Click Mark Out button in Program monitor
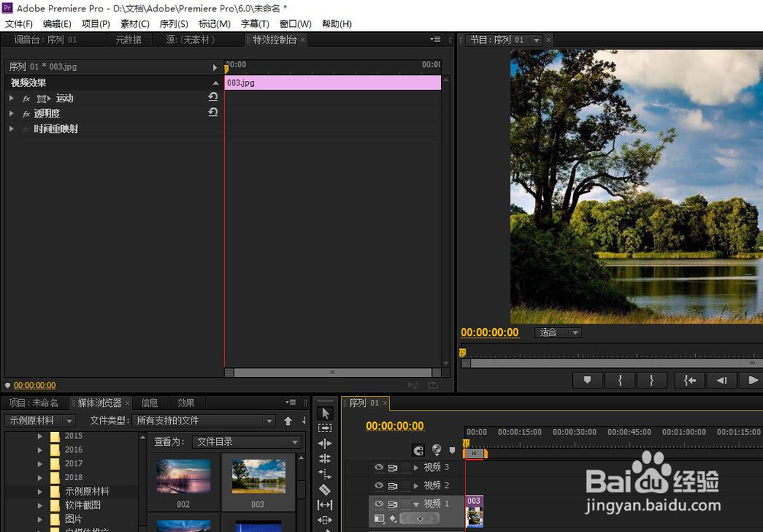Image resolution: width=763 pixels, height=532 pixels. (652, 380)
